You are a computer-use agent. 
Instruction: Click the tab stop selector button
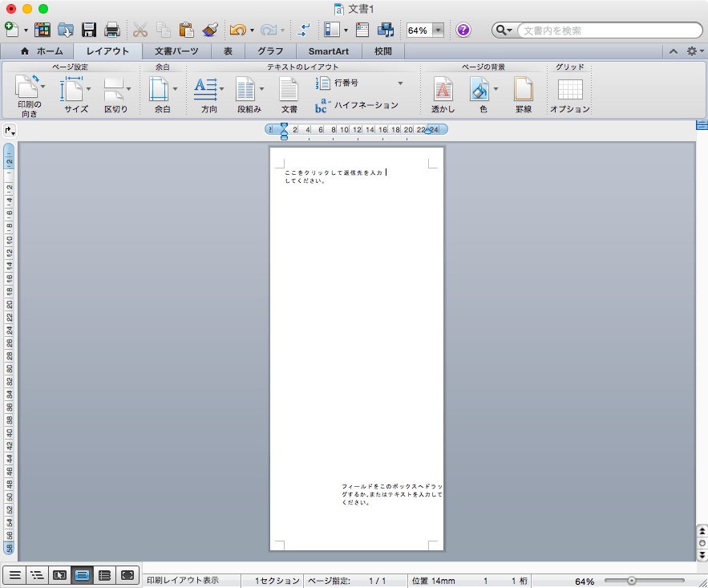(x=10, y=131)
